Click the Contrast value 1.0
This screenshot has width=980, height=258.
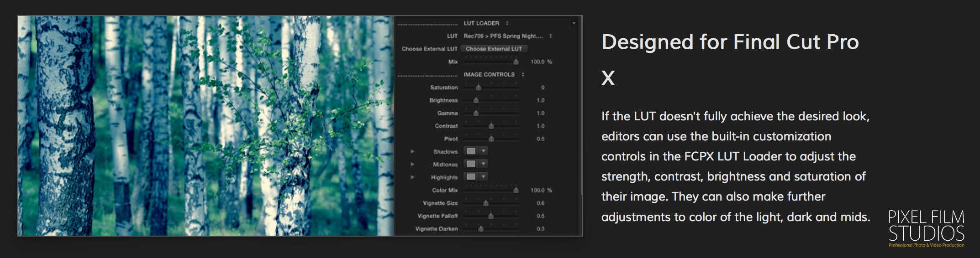[x=541, y=126]
